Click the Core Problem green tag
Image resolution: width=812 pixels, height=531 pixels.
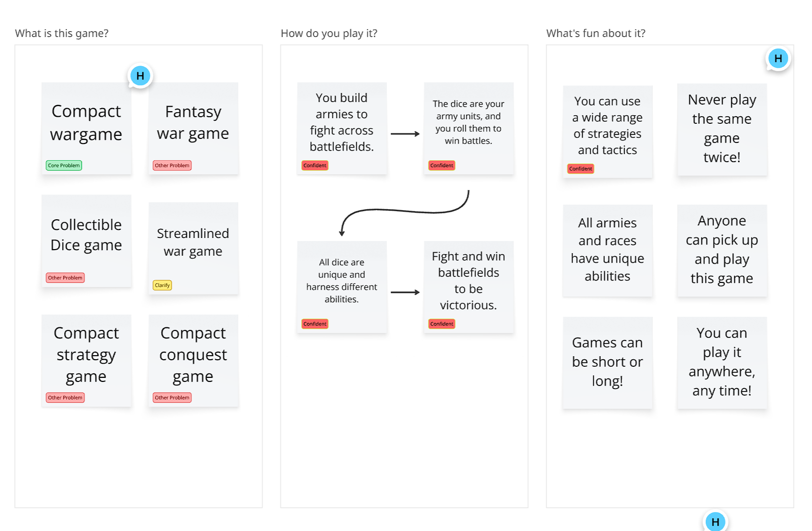coord(64,165)
